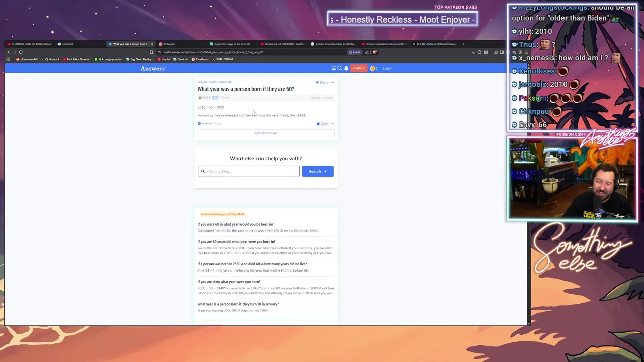
Task: Switch to KHAMENEI DEAD YouTube tab
Action: coord(29,44)
